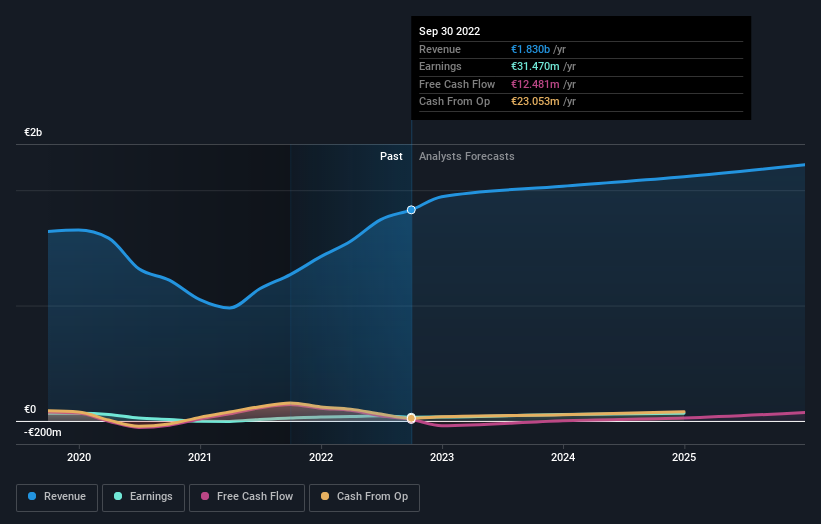This screenshot has height=524, width=821.
Task: Click the 2025 x-axis label
Action: point(684,457)
